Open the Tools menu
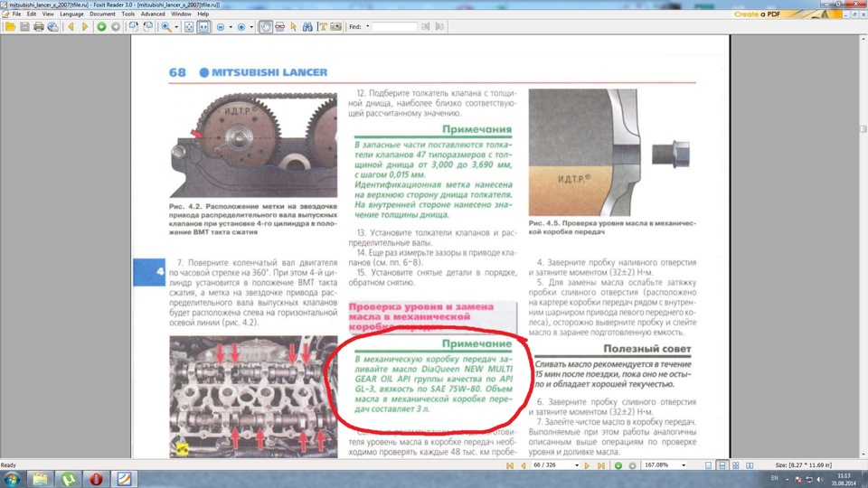 click(x=127, y=14)
